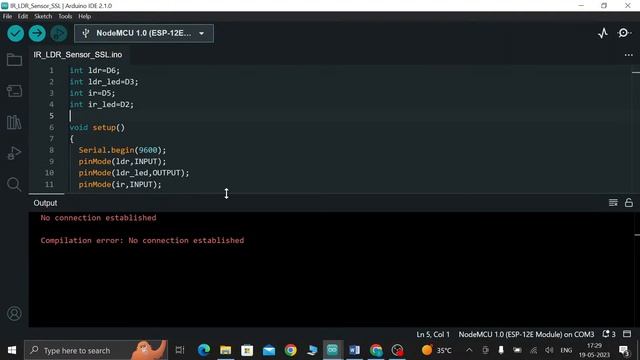The image size is (640, 360).
Task: Select the IR_LDR_Sensor_SSL.ino tab
Action: coord(78,55)
